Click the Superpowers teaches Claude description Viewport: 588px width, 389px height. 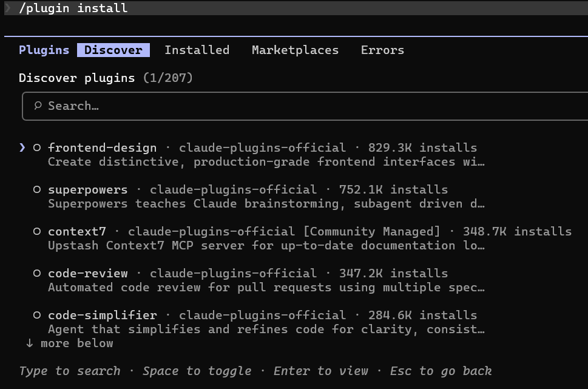coord(266,204)
